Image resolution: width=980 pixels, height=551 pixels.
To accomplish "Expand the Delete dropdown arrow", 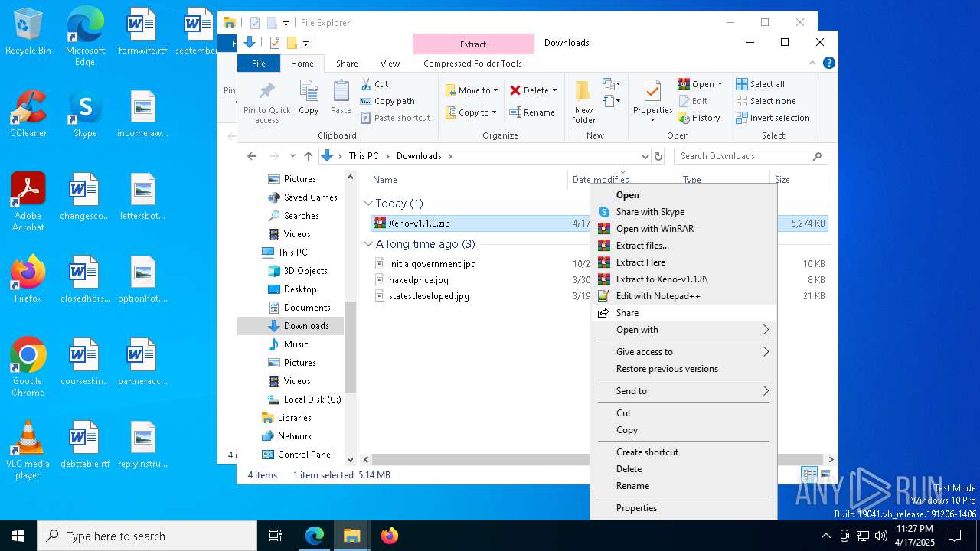I will point(554,90).
